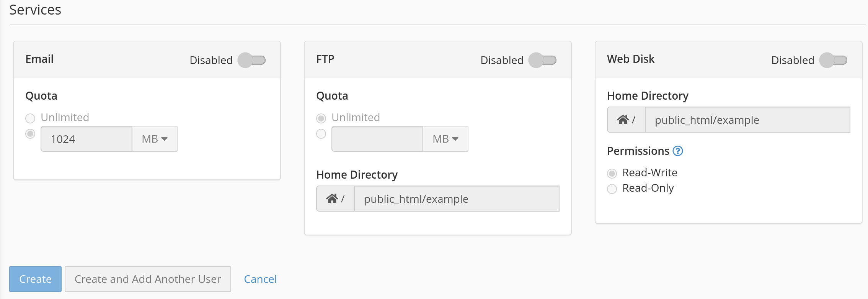
Task: Choose the custom Email quota radio button
Action: point(30,134)
